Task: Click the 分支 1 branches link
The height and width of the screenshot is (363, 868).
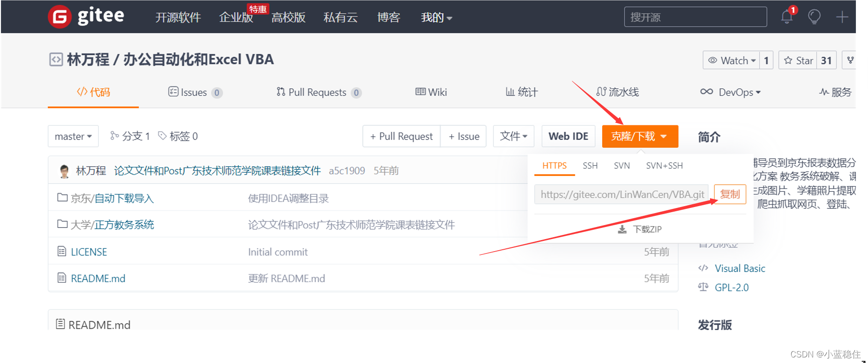Action: point(130,136)
